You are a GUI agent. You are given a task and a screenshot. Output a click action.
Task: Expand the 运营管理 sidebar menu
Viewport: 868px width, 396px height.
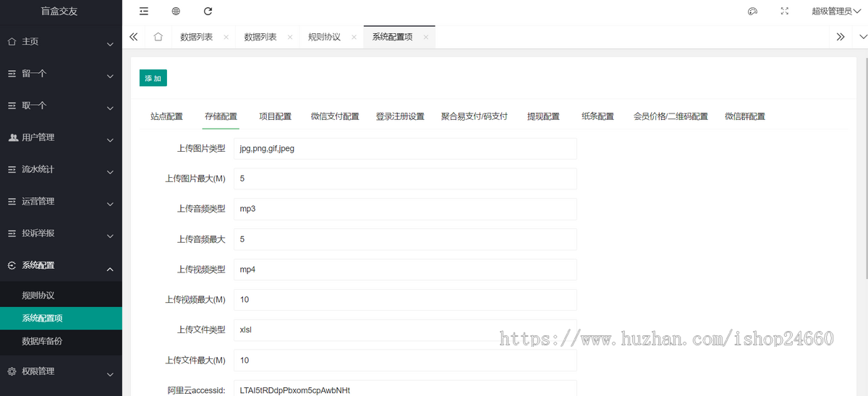point(61,201)
